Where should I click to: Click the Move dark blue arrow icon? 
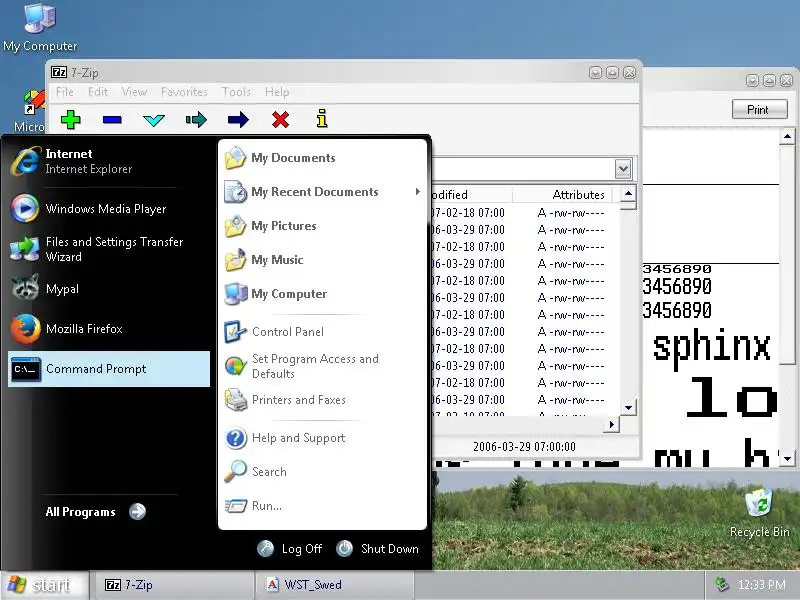click(x=238, y=120)
